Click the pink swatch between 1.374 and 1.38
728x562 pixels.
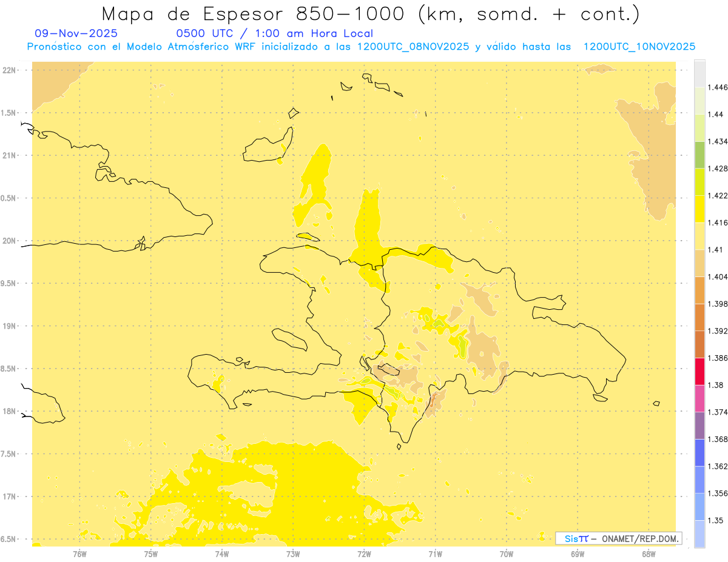pos(699,398)
